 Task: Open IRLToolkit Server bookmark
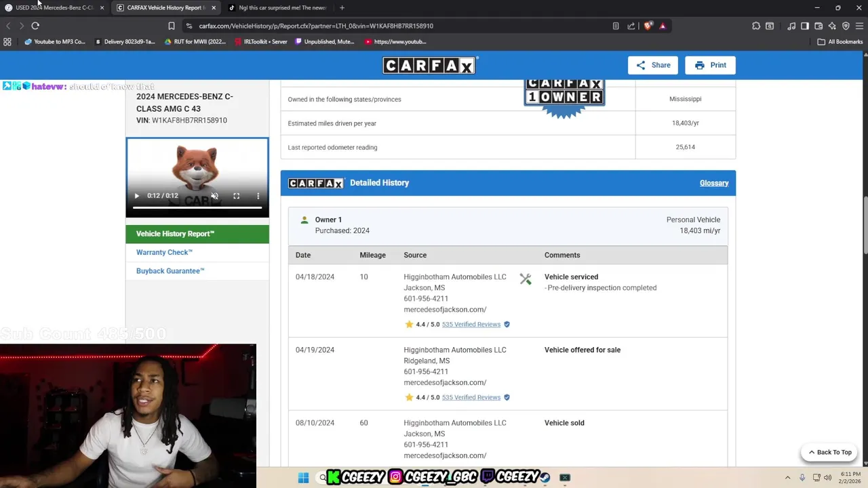(x=260, y=41)
